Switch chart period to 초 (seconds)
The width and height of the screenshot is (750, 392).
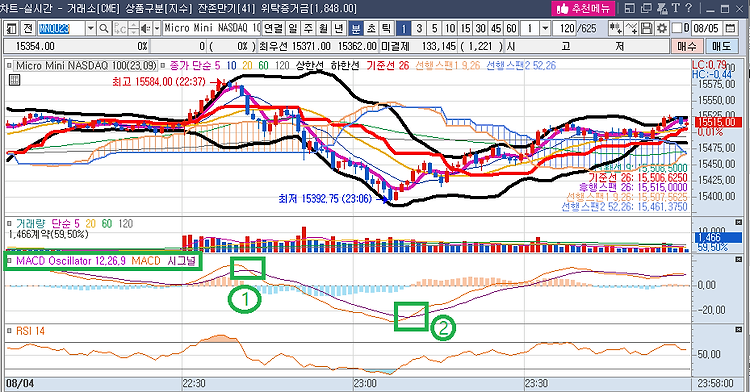tap(371, 29)
